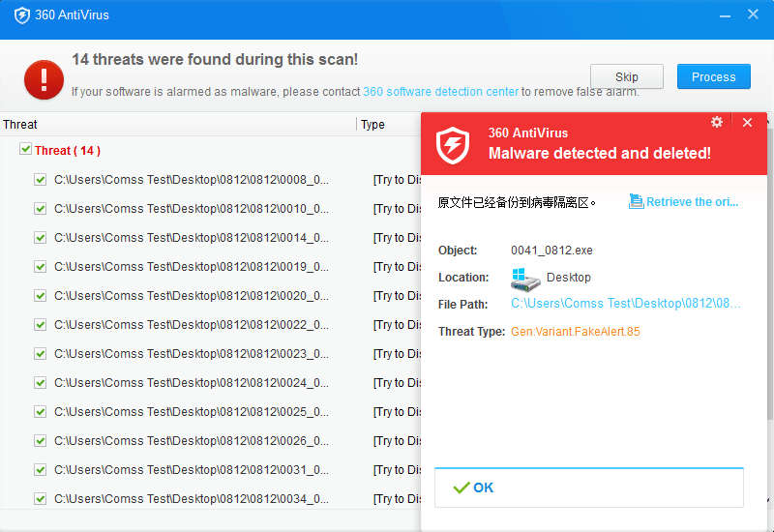Image resolution: width=774 pixels, height=532 pixels.
Task: Uncheck the 0020_0 threat file checkbox
Action: click(40, 295)
